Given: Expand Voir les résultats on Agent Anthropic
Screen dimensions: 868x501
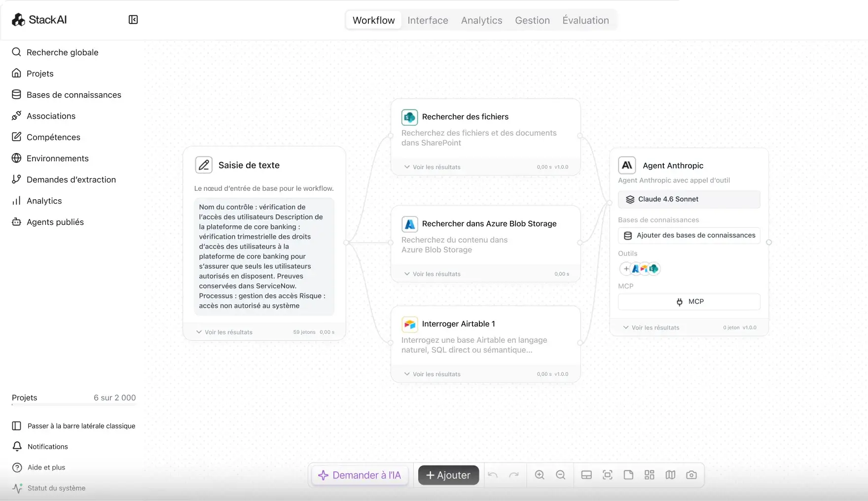Looking at the screenshot, I should (651, 327).
